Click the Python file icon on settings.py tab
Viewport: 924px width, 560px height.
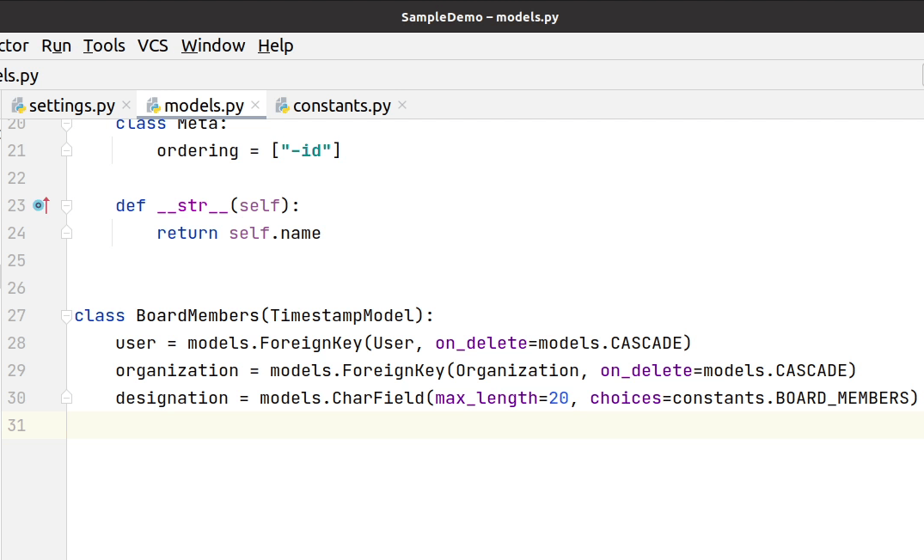click(18, 106)
